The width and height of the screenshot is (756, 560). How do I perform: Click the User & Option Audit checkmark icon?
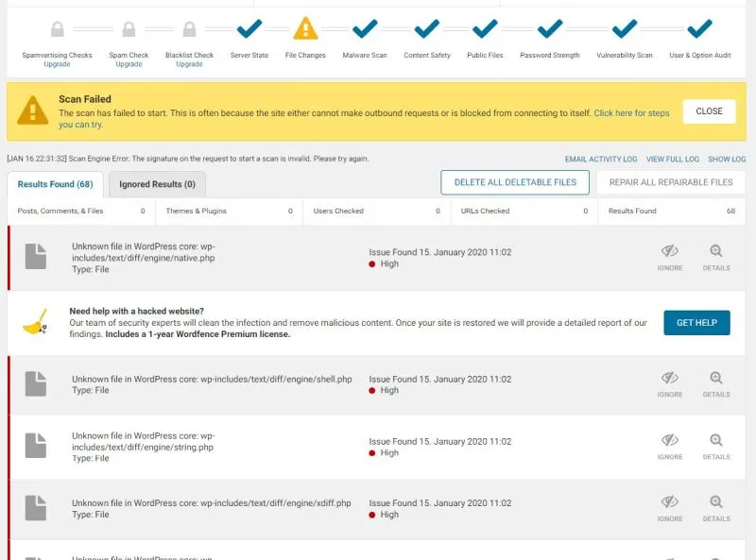point(699,29)
